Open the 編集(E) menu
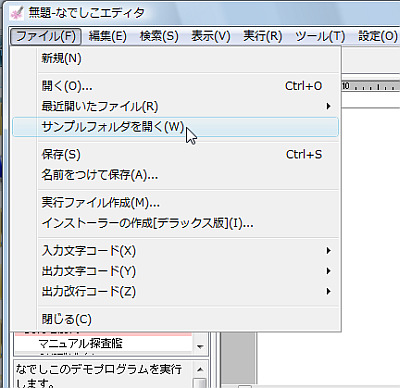 click(x=108, y=36)
